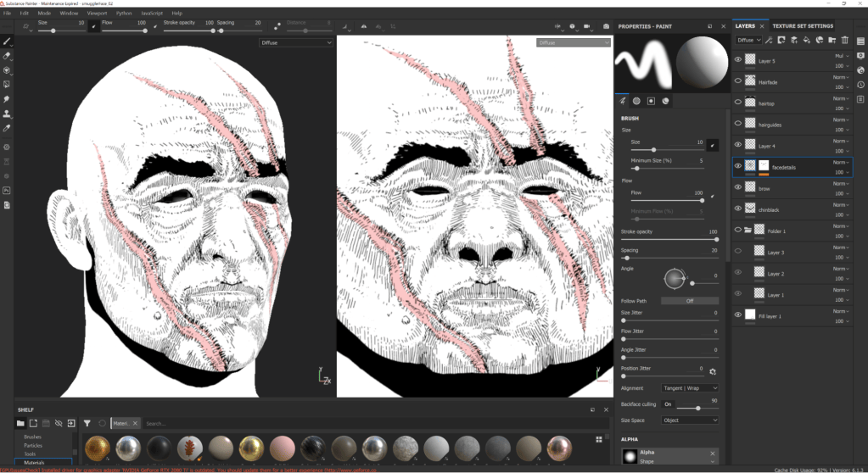Open the Viewport menu
Screen dimensions: 868x473
[97, 14]
